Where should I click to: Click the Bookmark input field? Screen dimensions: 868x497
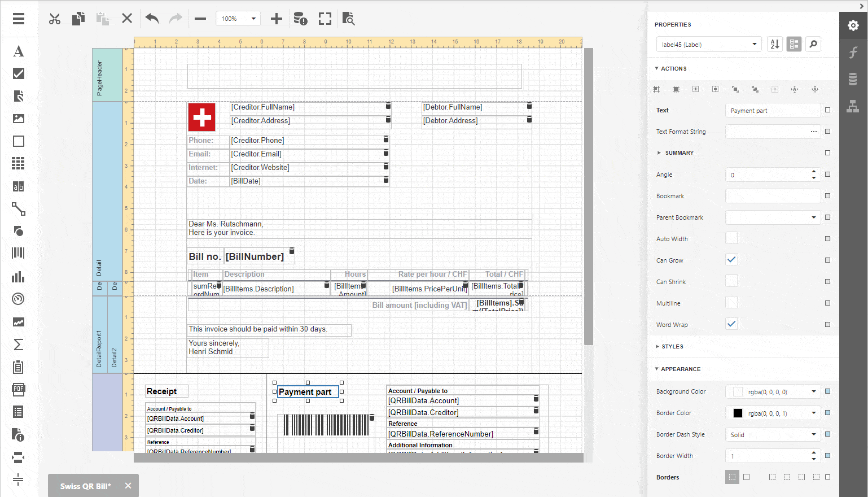[x=773, y=196]
